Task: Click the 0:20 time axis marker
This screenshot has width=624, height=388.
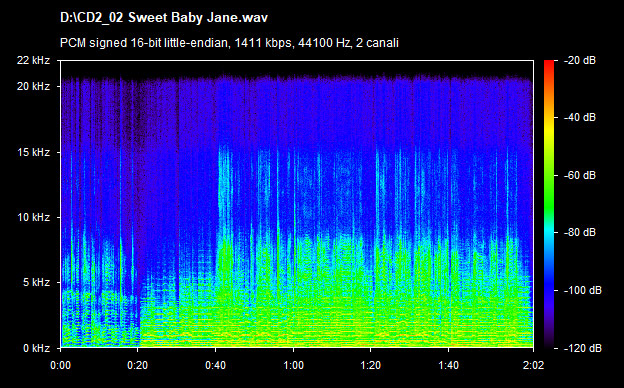Action: (138, 365)
